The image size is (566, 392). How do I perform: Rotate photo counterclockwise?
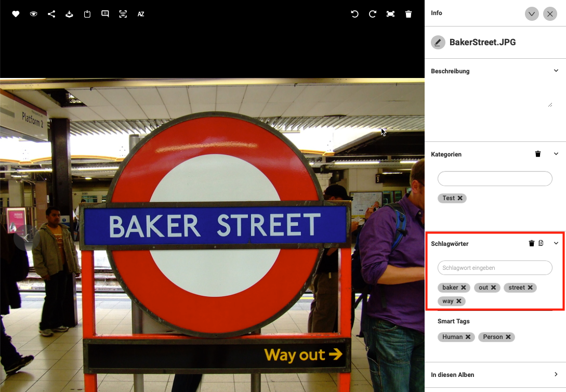[355, 14]
